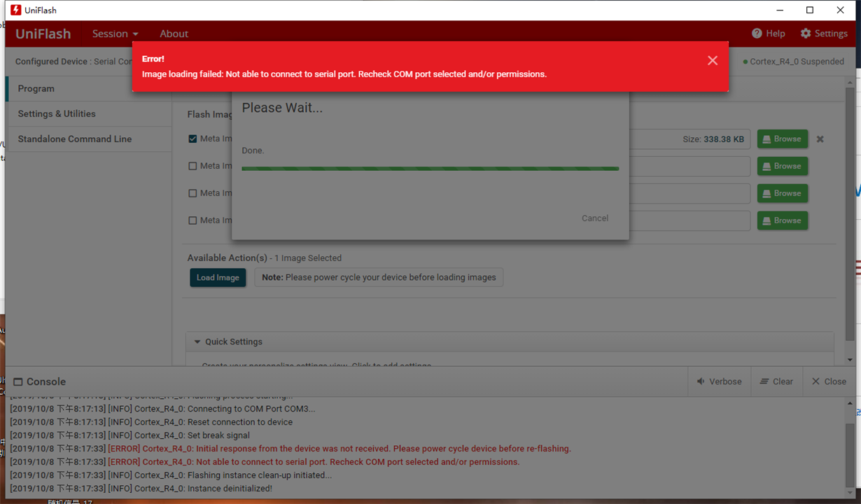Screen dimensions: 861x504
Task: Click the 'Instance deinitialized!' log line
Action: point(141,489)
